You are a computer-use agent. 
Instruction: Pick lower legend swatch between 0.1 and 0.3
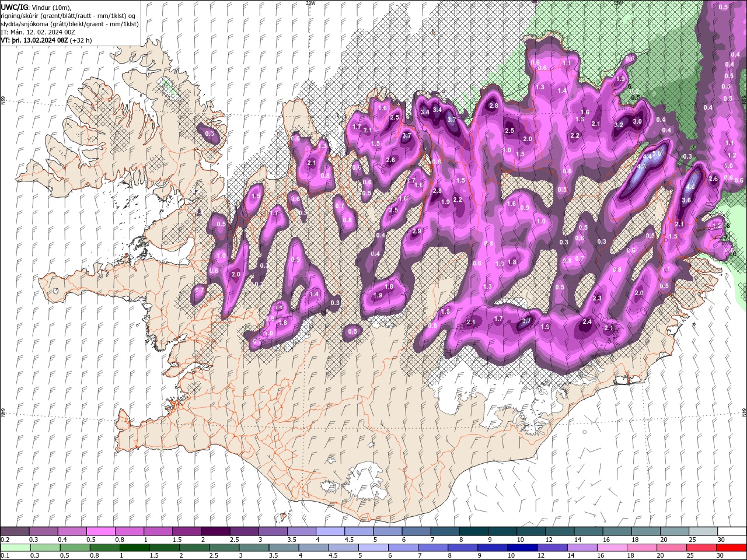coord(15,548)
